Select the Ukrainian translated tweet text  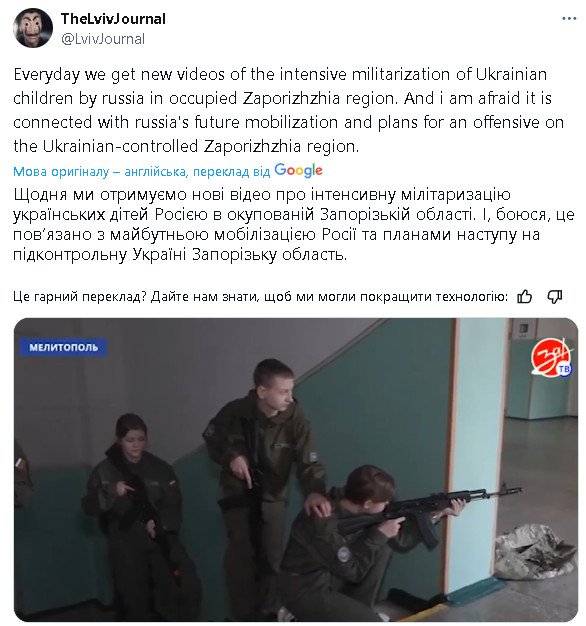(x=293, y=224)
